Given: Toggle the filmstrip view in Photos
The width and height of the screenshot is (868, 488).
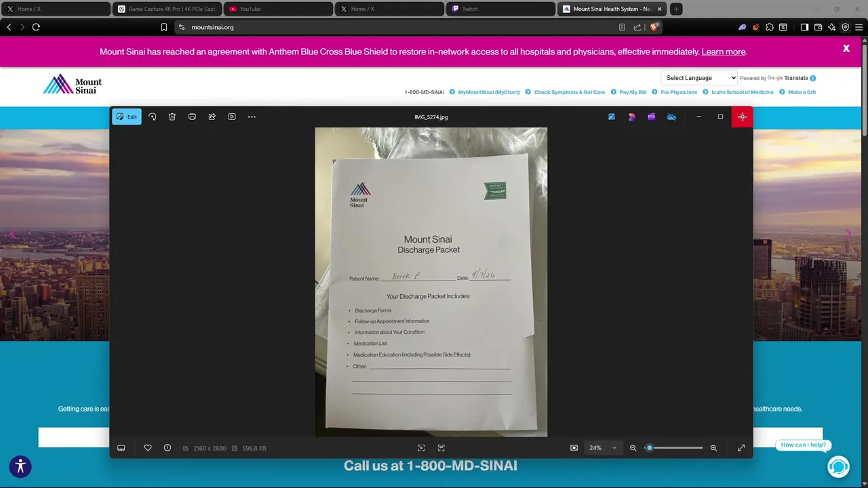Looking at the screenshot, I should (121, 448).
